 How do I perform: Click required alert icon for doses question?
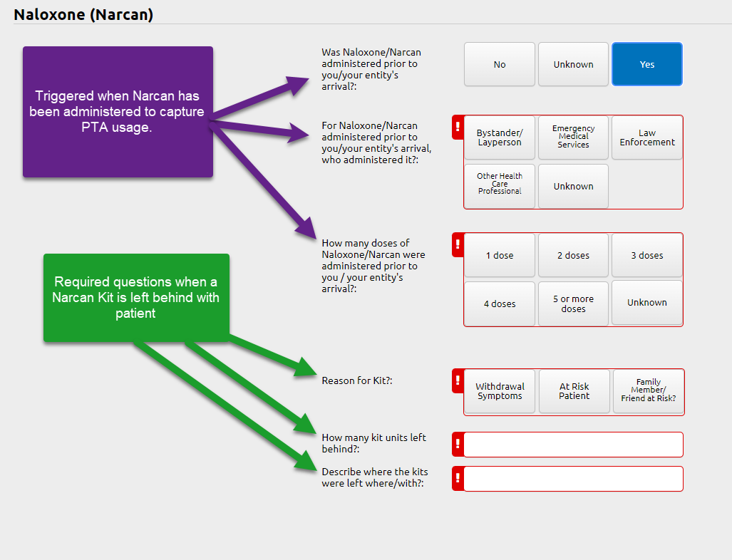[x=458, y=245]
